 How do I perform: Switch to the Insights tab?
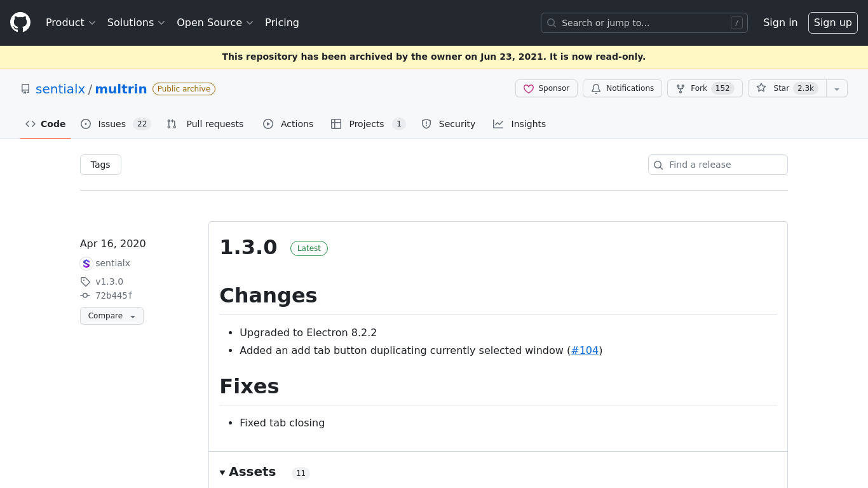520,124
